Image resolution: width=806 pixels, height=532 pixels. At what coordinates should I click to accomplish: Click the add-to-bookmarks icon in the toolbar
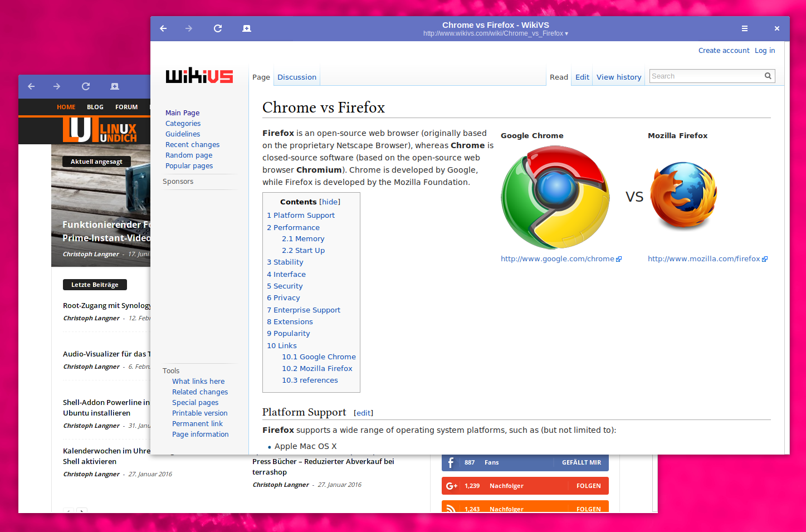[246, 28]
